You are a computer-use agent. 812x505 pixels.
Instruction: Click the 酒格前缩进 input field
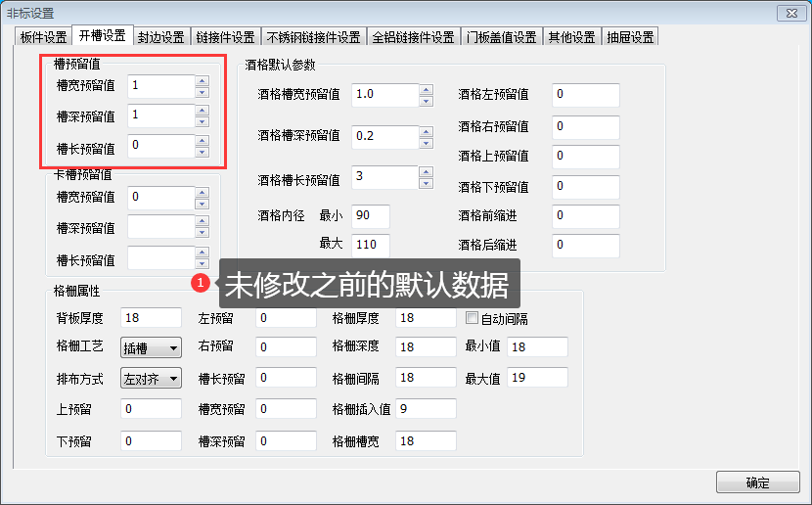click(586, 216)
